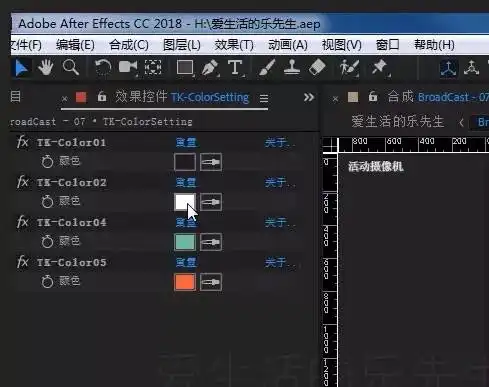Click the left chevron beside 爱生活的乐先生
This screenshot has height=387, width=489.
tap(461, 122)
